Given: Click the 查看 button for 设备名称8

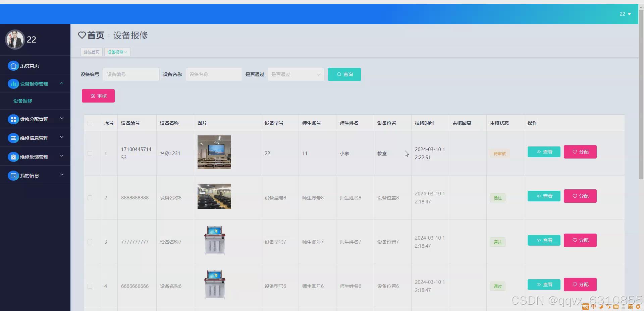Looking at the screenshot, I should (544, 196).
